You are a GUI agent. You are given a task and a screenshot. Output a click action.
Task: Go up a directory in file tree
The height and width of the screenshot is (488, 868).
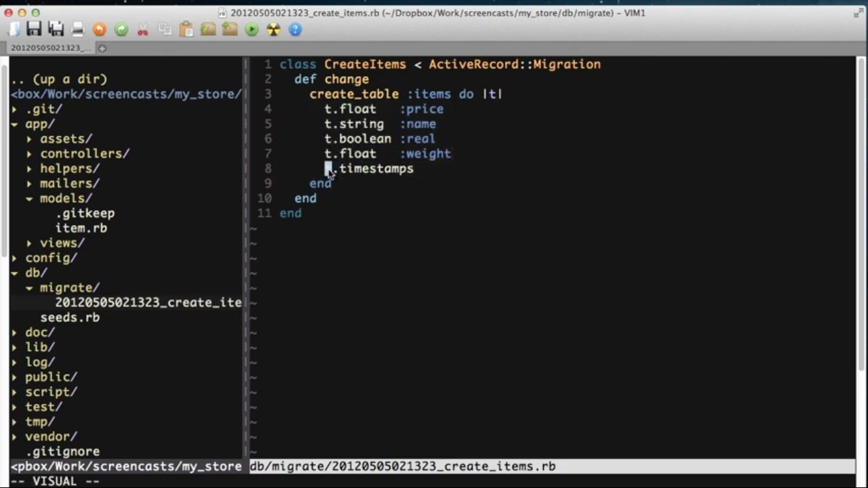[60, 79]
